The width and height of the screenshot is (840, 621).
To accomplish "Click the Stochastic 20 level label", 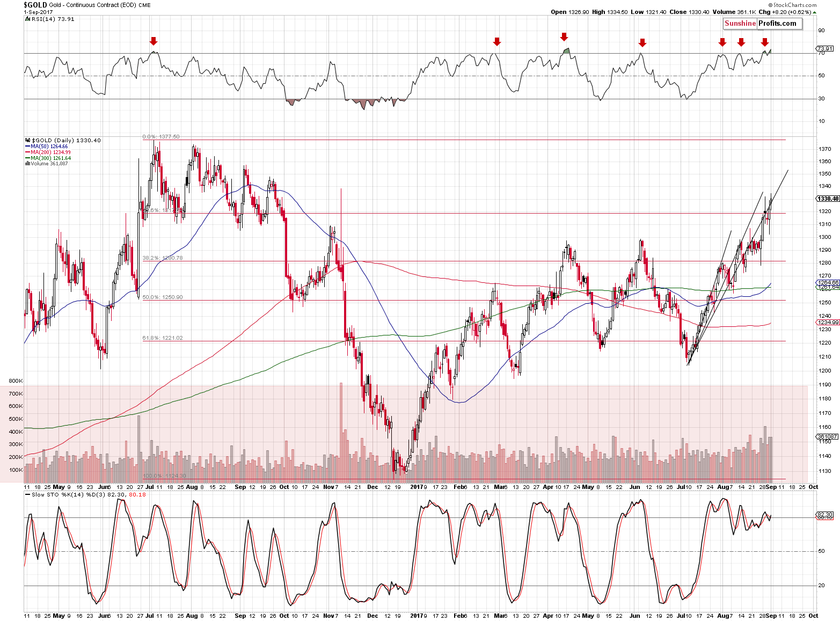I will (x=821, y=586).
